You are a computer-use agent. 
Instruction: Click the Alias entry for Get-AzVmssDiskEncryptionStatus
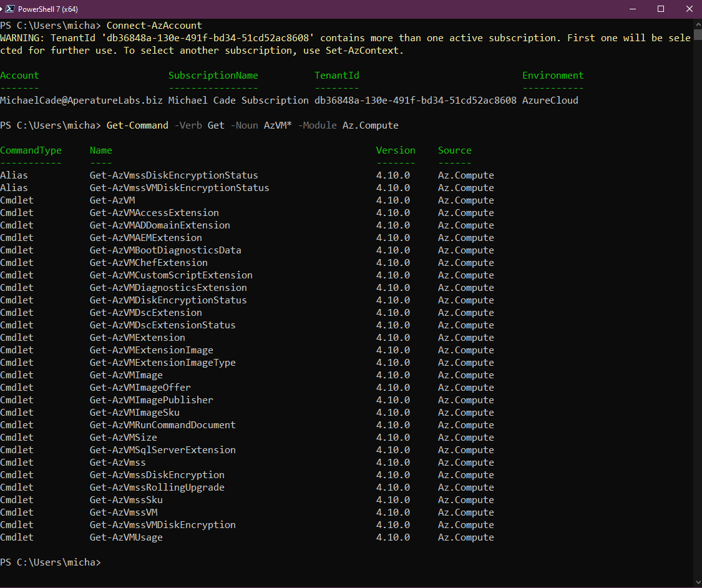click(x=14, y=175)
